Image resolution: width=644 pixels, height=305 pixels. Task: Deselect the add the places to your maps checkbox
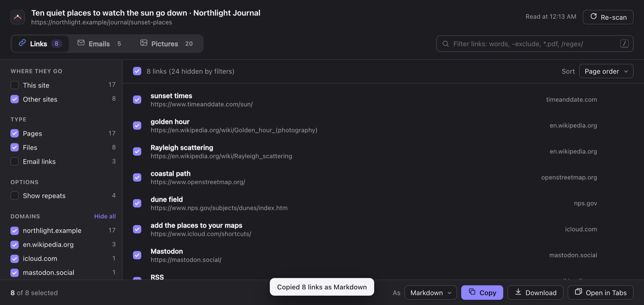[137, 229]
